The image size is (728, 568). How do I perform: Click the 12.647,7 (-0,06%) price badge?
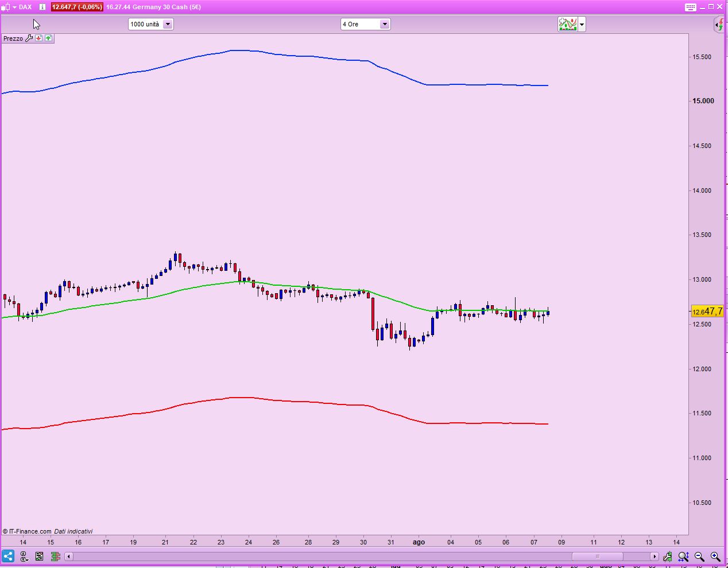(77, 7)
